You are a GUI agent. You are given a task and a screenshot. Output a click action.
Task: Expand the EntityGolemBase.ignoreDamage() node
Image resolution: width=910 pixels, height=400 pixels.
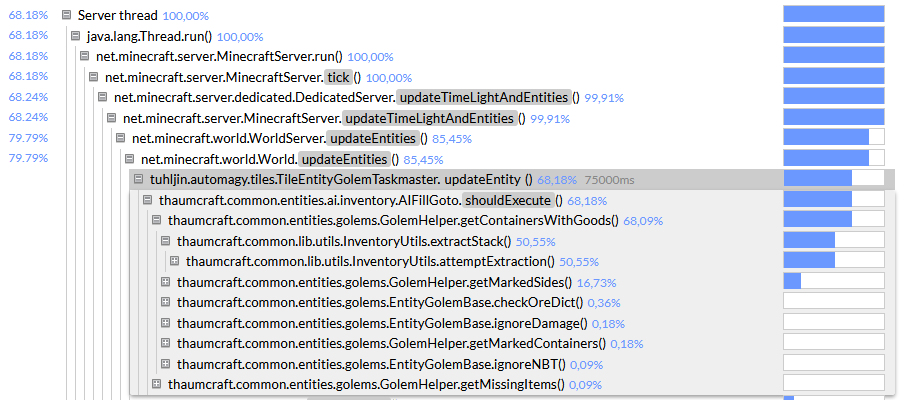click(x=165, y=323)
